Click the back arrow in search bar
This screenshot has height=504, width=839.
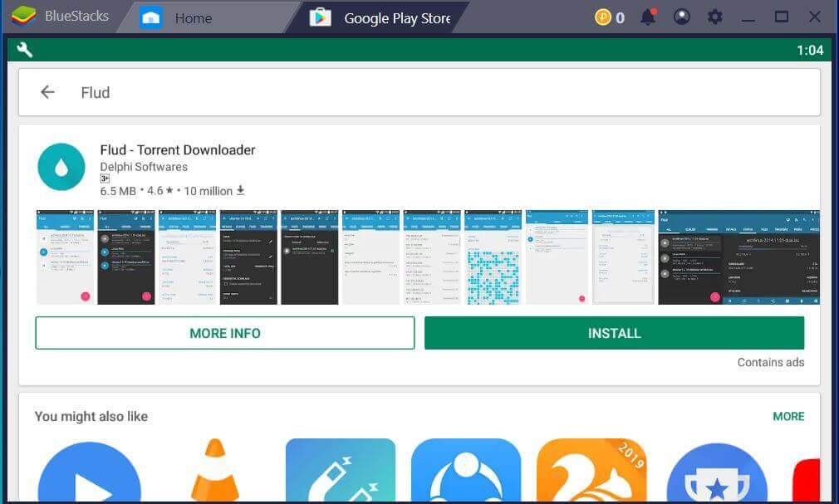point(47,92)
